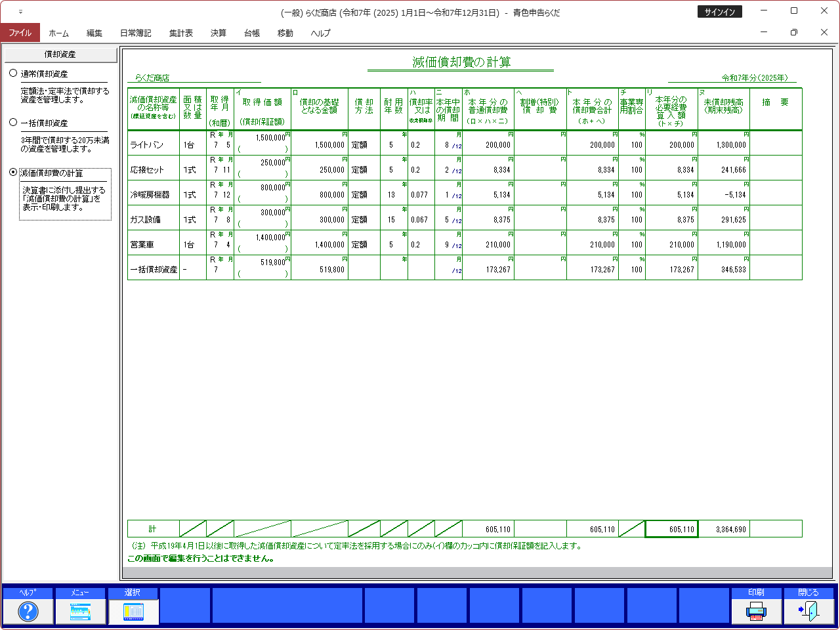The height and width of the screenshot is (630, 840).
Task: Select the 減価償却費の計算 radio button
Action: click(x=13, y=173)
